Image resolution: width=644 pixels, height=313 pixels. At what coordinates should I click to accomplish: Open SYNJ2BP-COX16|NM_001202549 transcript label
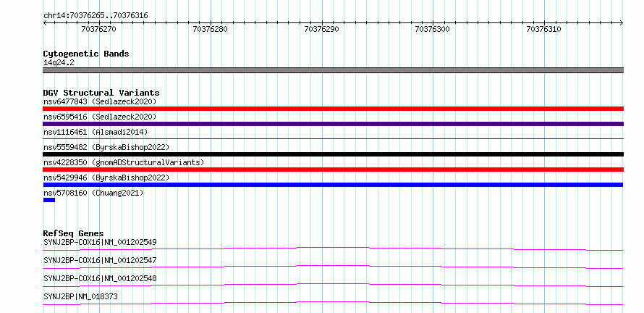point(100,242)
